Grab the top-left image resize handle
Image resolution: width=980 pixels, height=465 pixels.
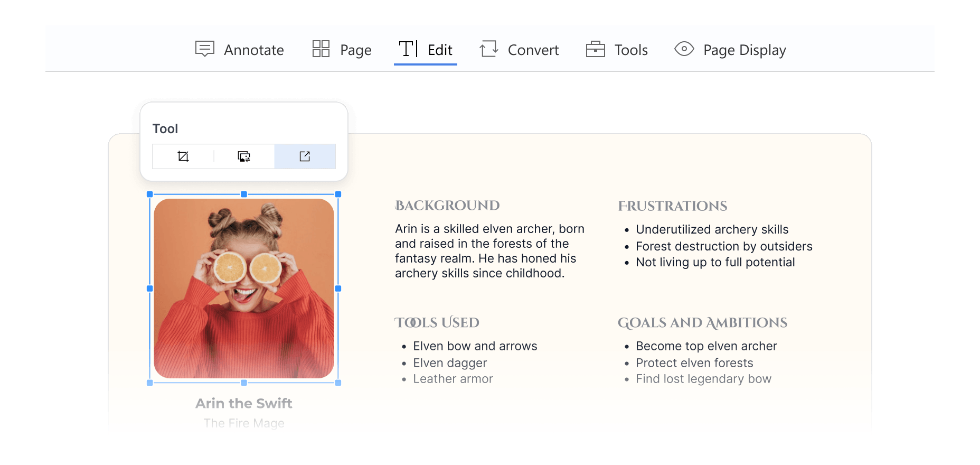[150, 194]
